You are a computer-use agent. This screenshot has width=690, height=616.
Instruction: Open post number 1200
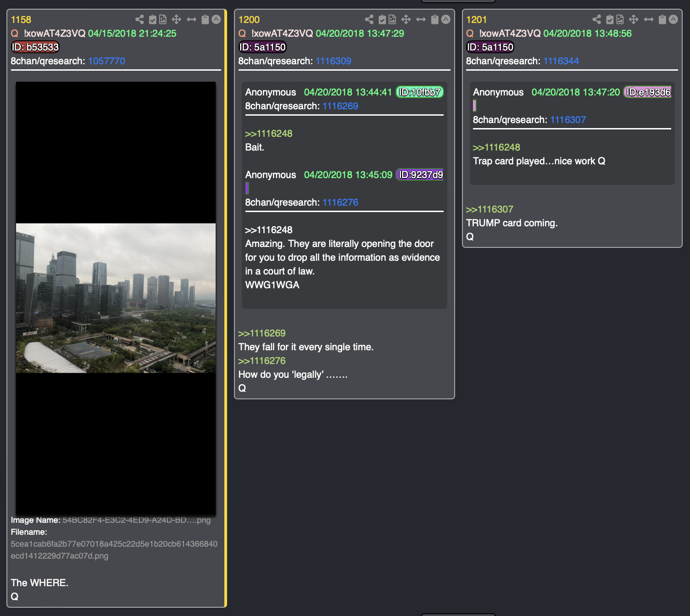tap(249, 20)
